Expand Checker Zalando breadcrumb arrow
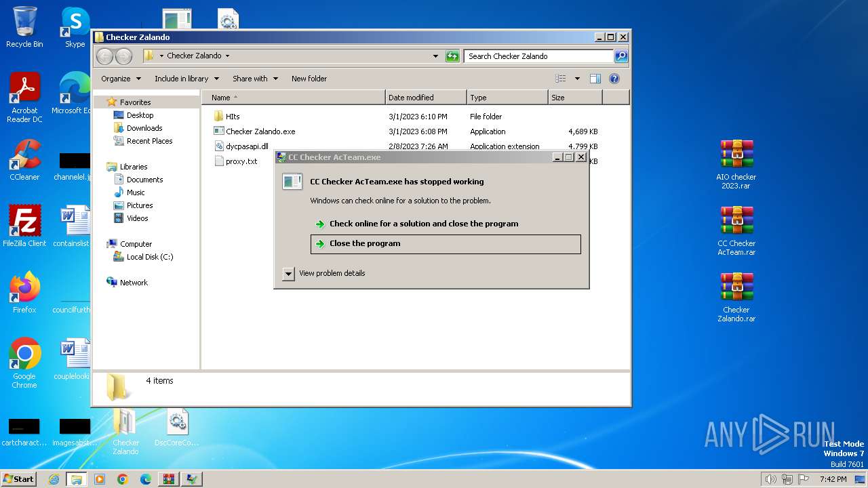Viewport: 868px width, 488px height. tap(227, 56)
